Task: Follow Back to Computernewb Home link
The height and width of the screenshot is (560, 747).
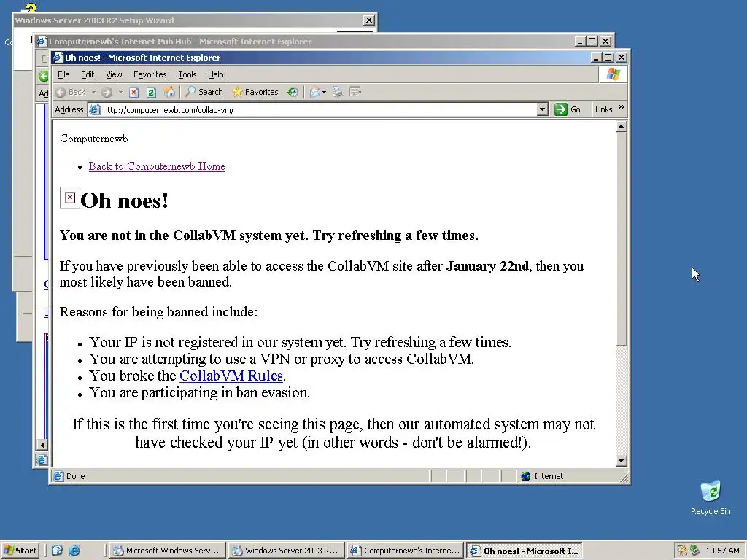Action: (157, 166)
